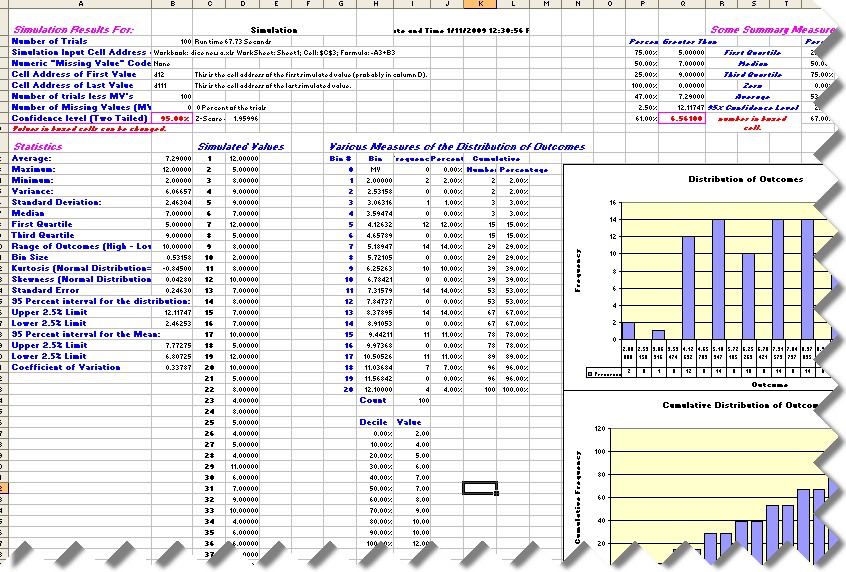Click 'Various Measures of the Distribution of Outcomes' heading
This screenshot has height=572, width=846.
pyautogui.click(x=457, y=147)
